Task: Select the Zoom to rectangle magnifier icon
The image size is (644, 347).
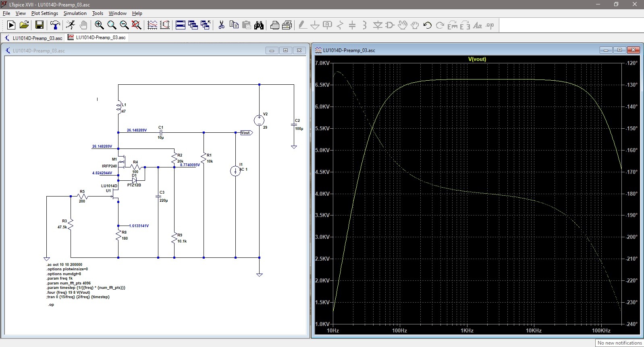Action: click(x=112, y=25)
